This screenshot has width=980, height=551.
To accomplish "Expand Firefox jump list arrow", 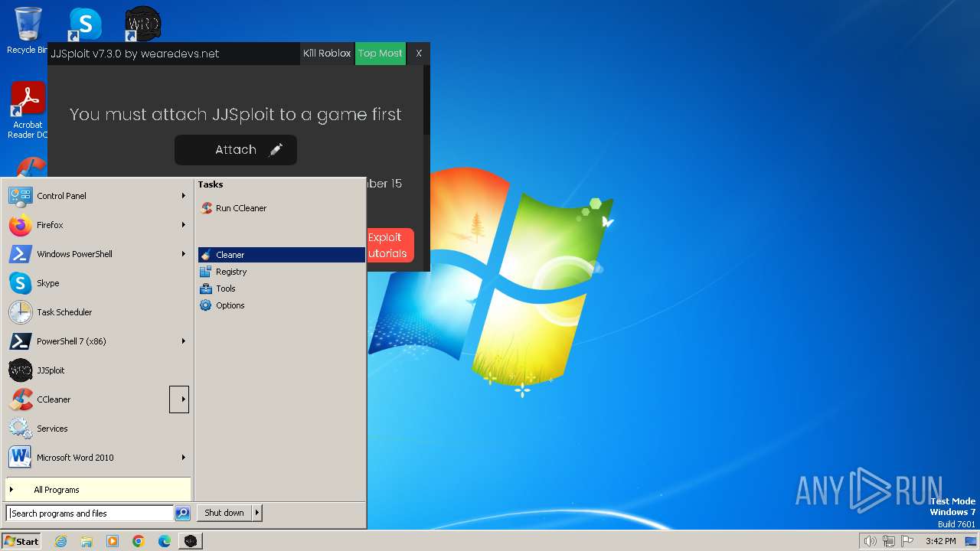I will 183,225.
